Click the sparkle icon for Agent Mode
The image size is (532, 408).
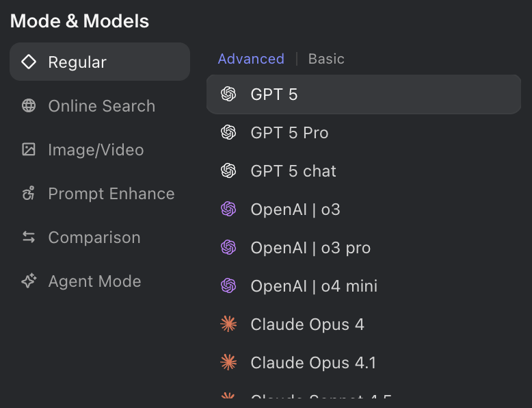tap(29, 281)
